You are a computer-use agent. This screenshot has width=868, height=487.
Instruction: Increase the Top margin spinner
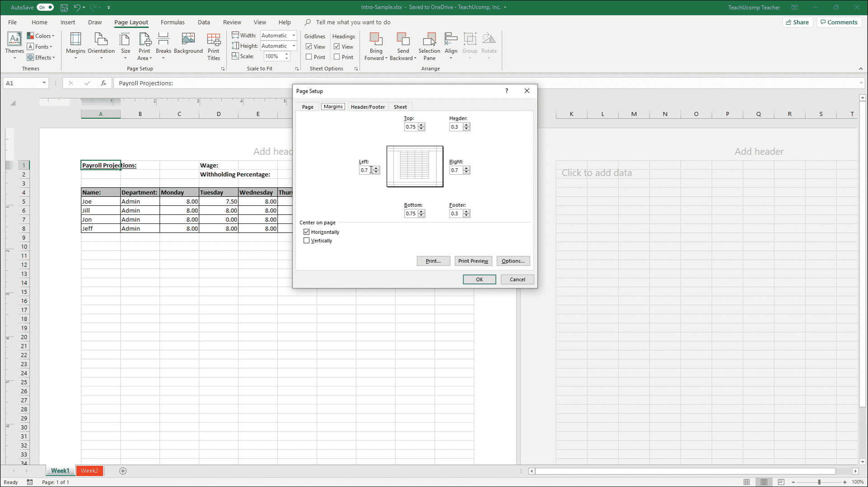421,125
